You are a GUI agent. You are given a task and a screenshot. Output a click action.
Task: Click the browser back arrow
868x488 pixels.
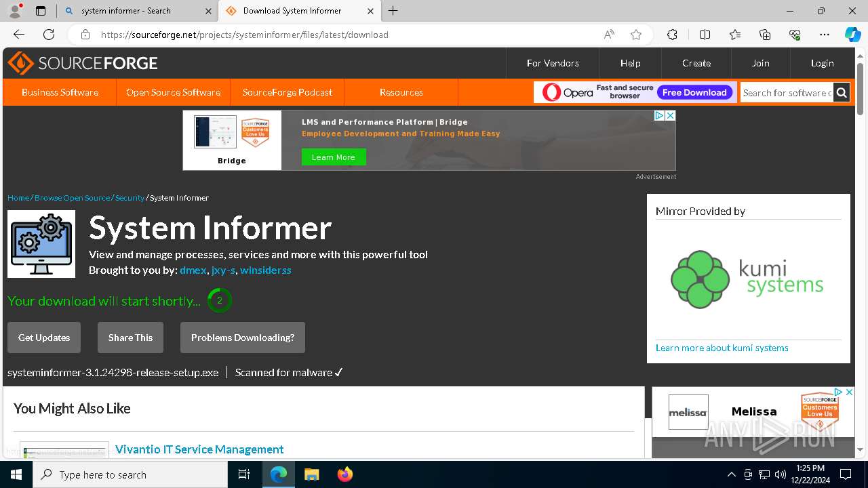tap(19, 35)
